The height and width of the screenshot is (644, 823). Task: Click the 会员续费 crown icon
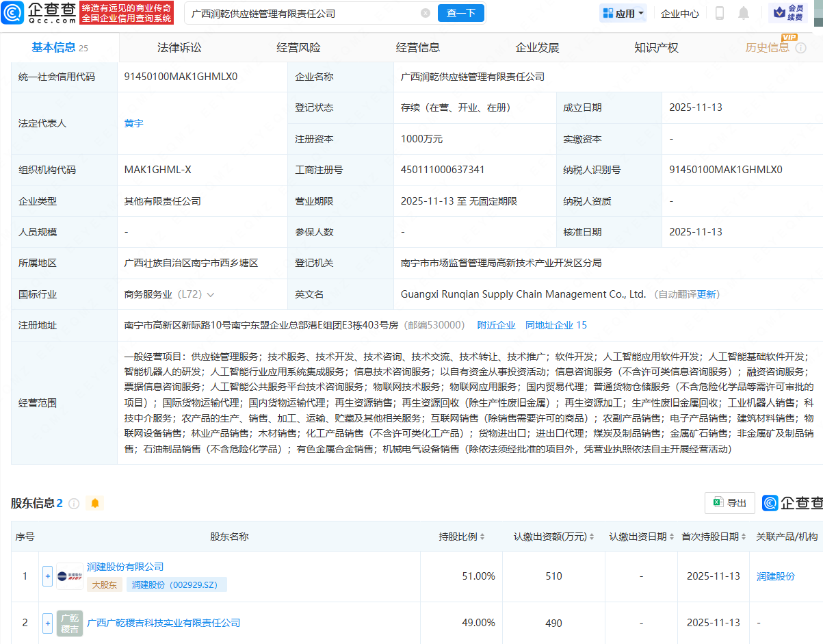click(779, 13)
